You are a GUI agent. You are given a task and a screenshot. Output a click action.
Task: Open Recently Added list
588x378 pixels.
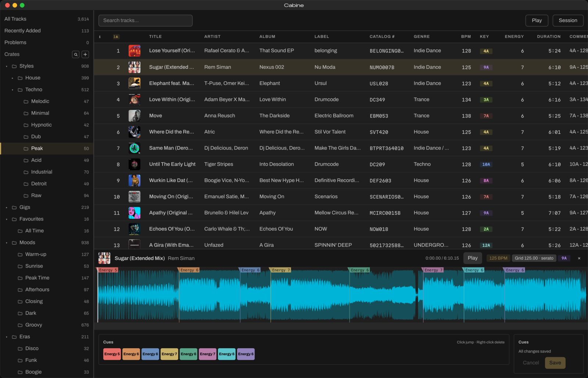click(x=47, y=31)
